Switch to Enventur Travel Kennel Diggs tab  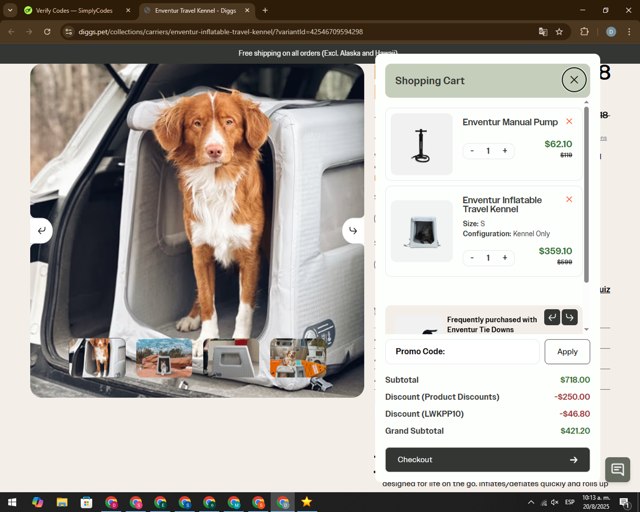pos(196,11)
